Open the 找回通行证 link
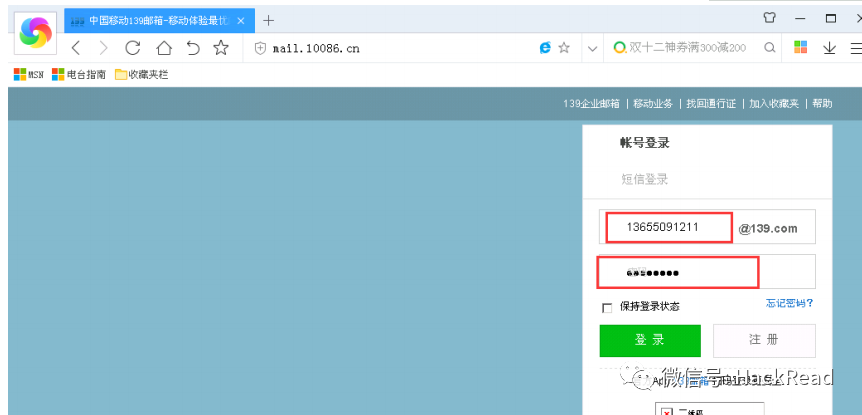 [x=711, y=103]
